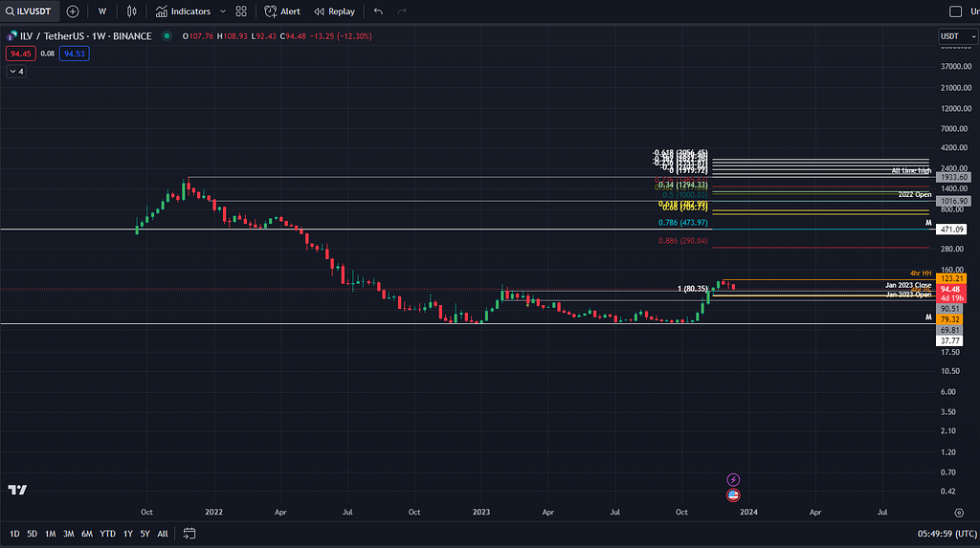The image size is (980, 548).
Task: Open the W timeframe interval selector
Action: point(101,11)
